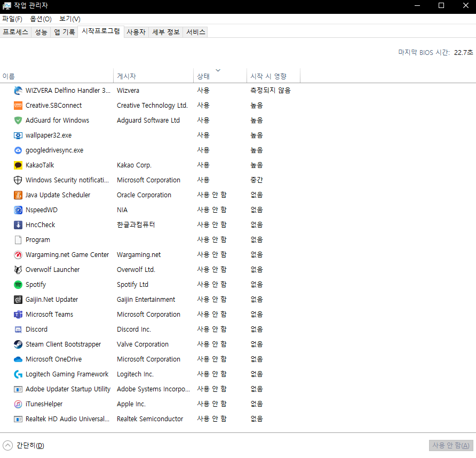Viewport: 476px width, 458px height.
Task: Open the 보기(V) menu
Action: tap(69, 19)
